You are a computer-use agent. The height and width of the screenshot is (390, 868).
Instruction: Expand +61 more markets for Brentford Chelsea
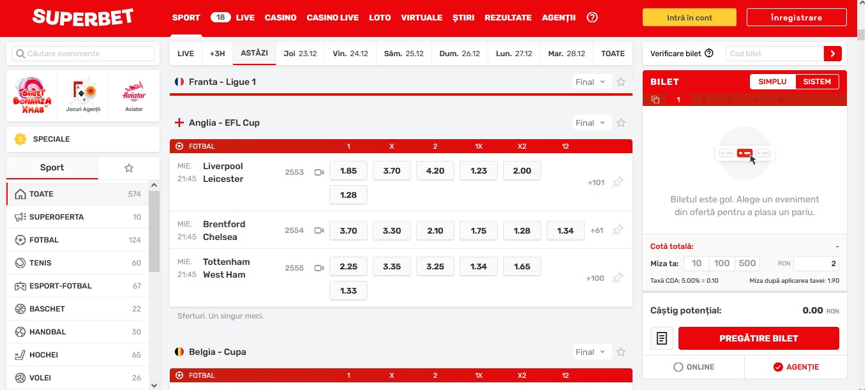(x=597, y=230)
